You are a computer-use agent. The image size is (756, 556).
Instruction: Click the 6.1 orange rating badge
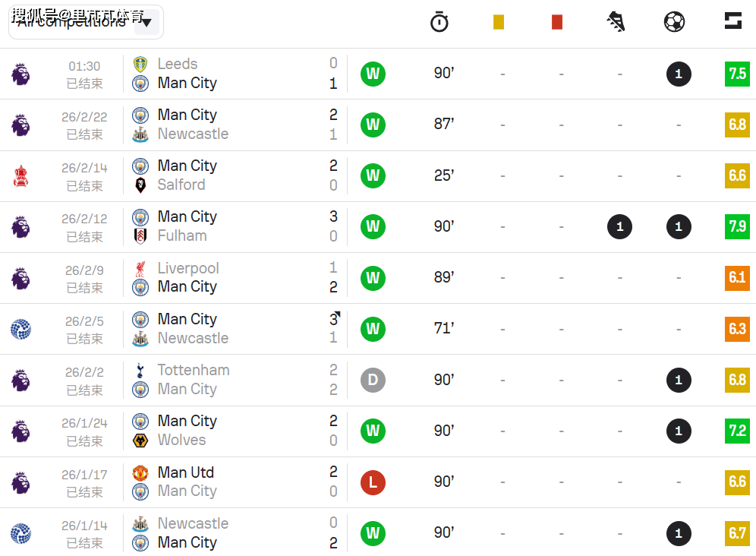point(737,277)
